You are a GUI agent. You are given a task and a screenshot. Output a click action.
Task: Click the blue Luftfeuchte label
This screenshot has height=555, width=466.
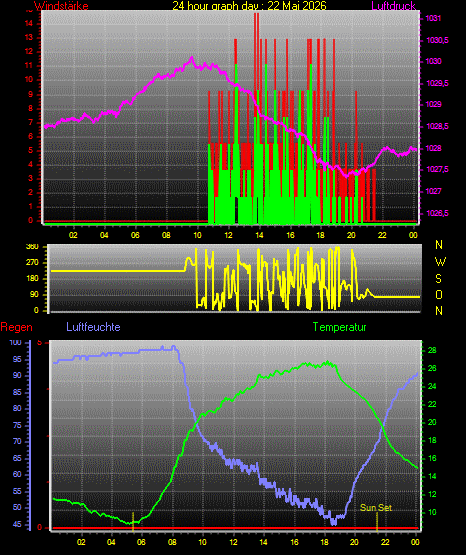93,327
